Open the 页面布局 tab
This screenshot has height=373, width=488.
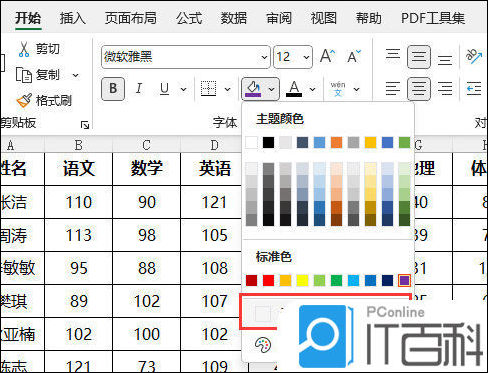[131, 18]
